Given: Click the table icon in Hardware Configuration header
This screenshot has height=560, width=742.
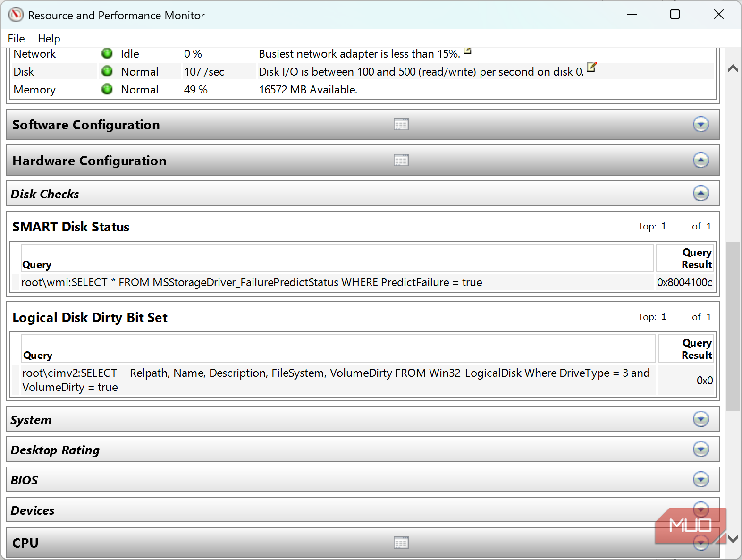Looking at the screenshot, I should [401, 161].
